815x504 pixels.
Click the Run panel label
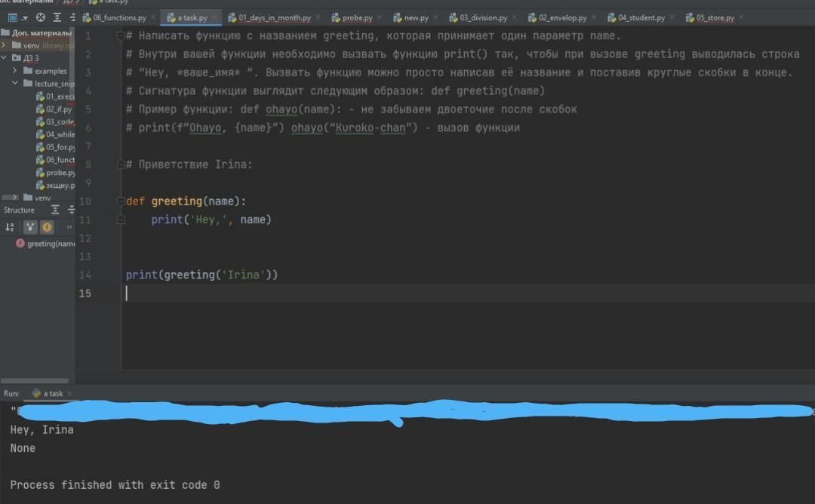11,393
